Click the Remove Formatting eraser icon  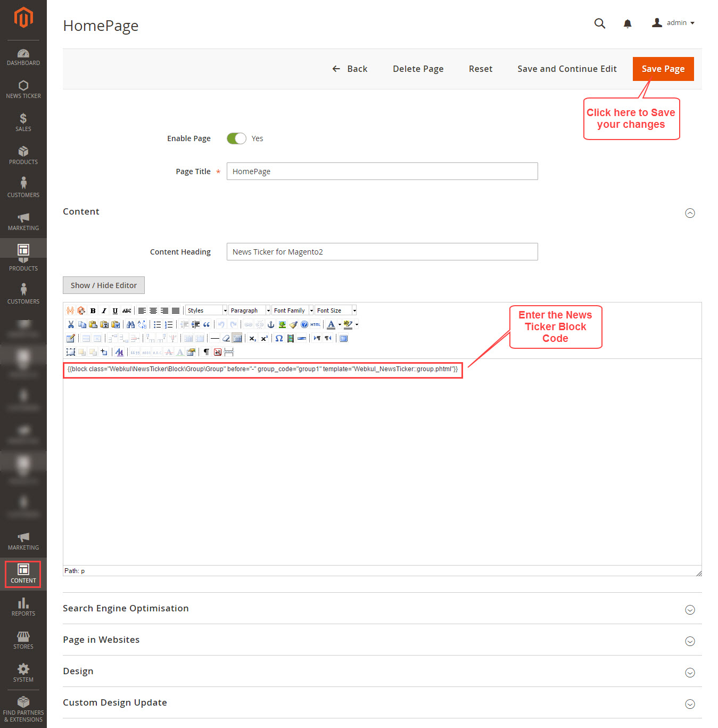click(226, 338)
